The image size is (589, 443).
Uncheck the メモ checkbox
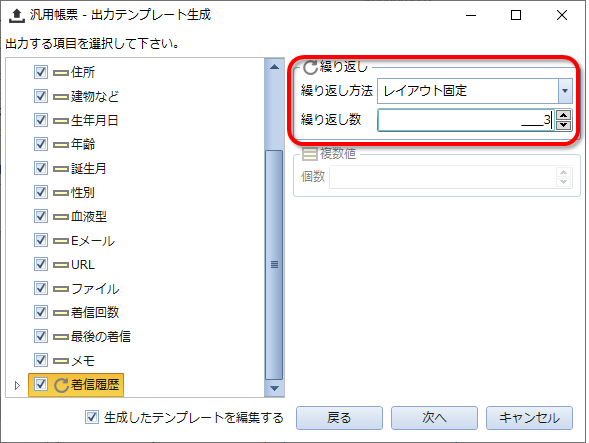click(x=41, y=360)
